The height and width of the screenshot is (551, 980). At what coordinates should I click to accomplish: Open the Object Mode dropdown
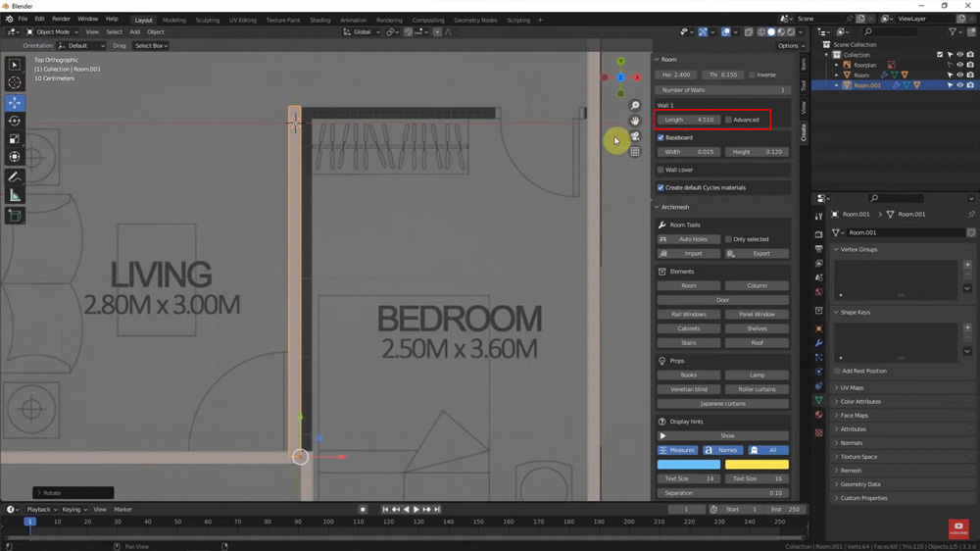point(53,32)
